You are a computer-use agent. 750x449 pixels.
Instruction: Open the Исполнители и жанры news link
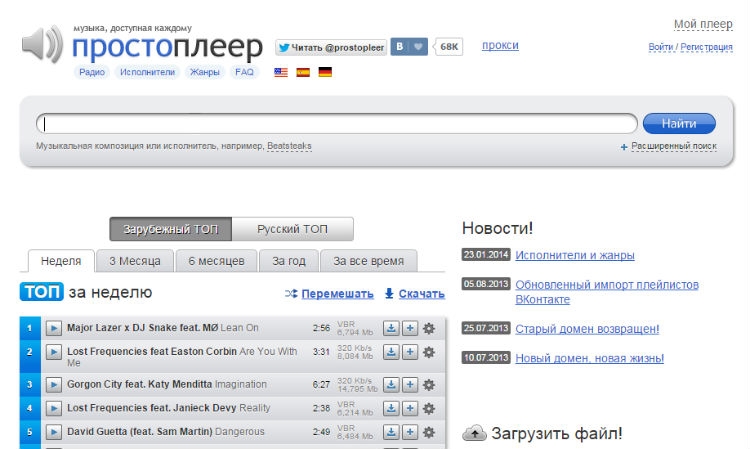[574, 255]
